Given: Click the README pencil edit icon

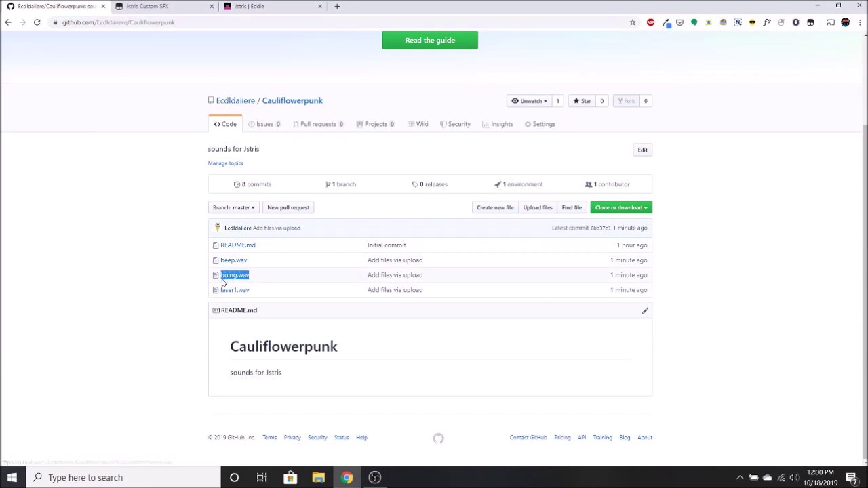Looking at the screenshot, I should [645, 310].
